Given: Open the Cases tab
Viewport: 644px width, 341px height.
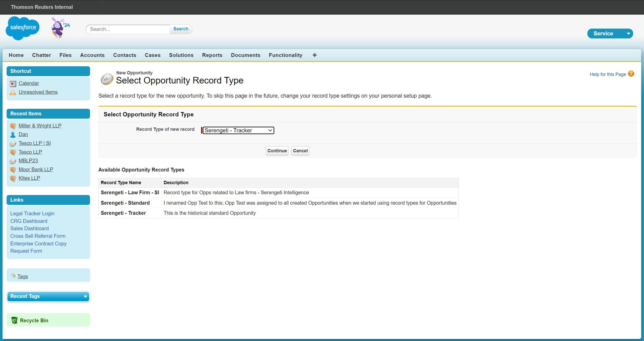Looking at the screenshot, I should [153, 55].
